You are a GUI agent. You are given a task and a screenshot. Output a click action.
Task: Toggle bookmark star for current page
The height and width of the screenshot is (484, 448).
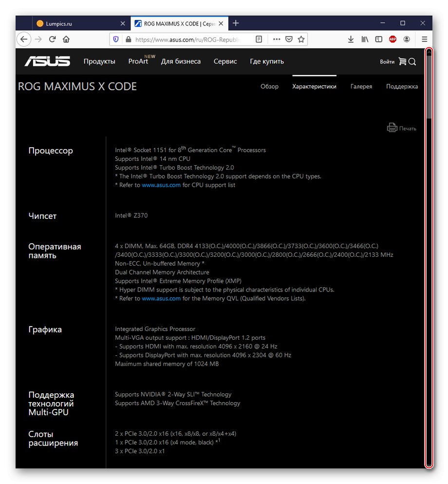click(x=301, y=39)
